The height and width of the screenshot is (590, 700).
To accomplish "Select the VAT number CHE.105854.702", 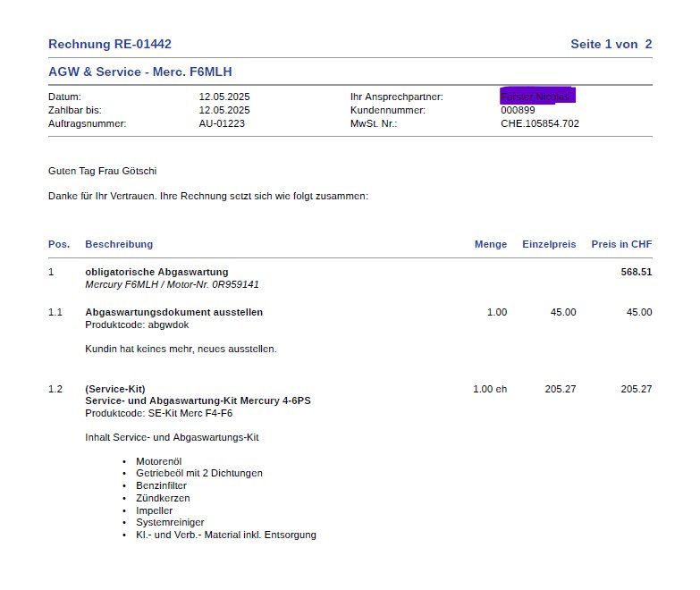I will click(x=539, y=123).
